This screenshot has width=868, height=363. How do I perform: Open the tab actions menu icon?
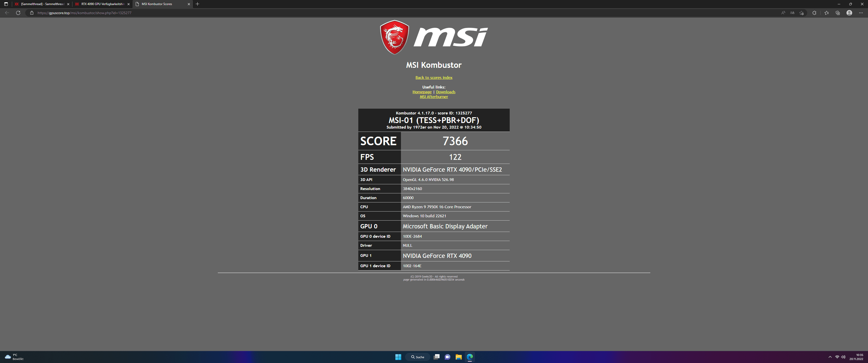coord(6,4)
